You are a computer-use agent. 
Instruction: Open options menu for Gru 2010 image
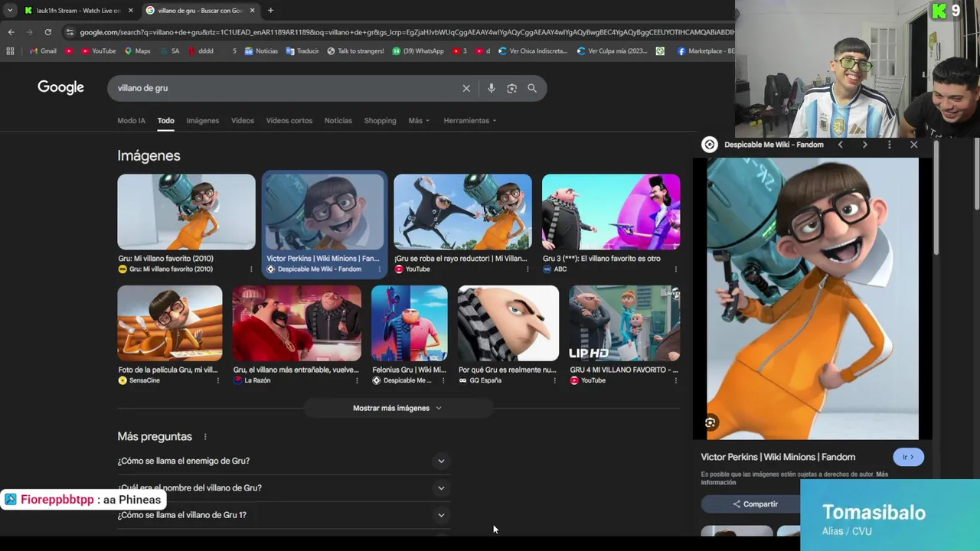coord(251,269)
